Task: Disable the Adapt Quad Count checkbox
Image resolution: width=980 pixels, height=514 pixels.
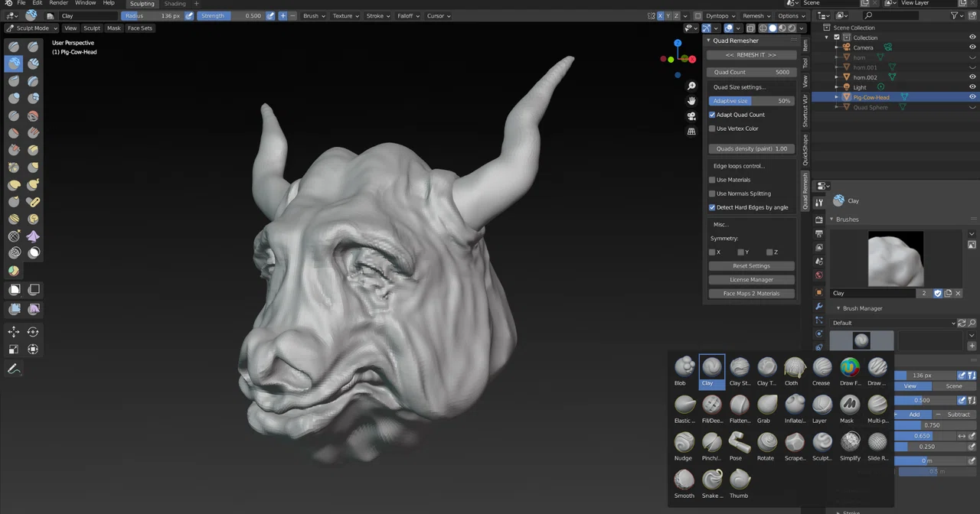Action: [x=712, y=115]
